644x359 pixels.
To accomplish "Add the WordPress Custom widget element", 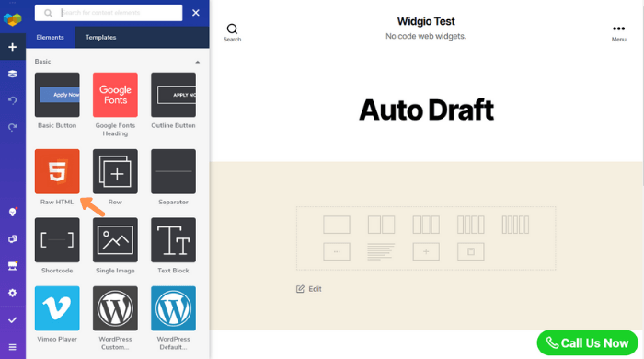I will tap(115, 308).
